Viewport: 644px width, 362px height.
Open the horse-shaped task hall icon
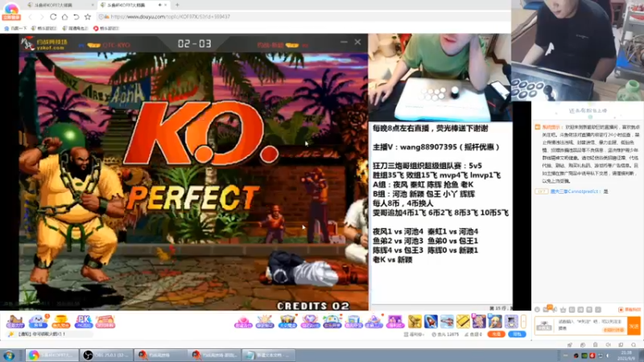tap(14, 321)
